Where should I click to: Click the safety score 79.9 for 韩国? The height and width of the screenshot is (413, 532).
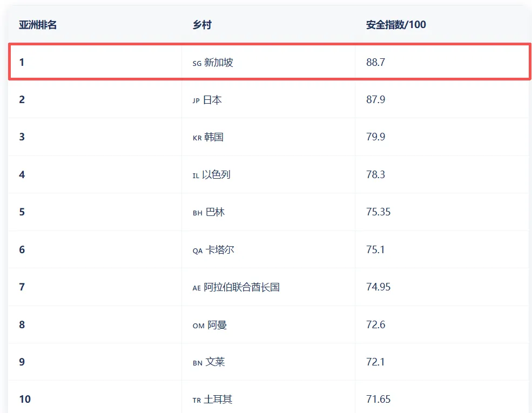click(x=375, y=137)
